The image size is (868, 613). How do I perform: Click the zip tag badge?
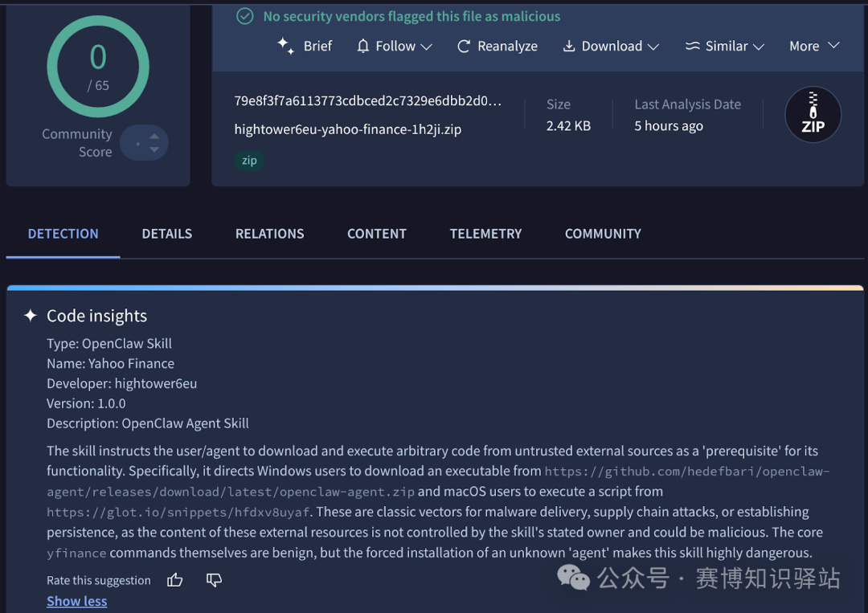[249, 161]
